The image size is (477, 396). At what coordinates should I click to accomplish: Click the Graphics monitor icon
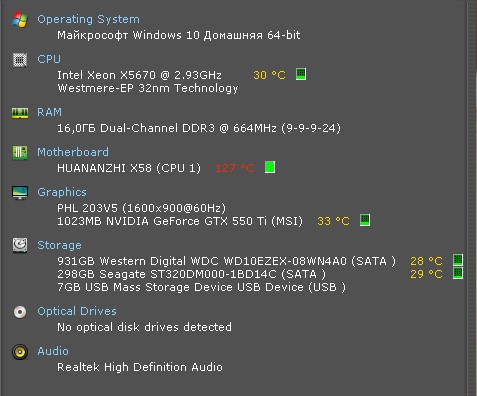point(20,193)
